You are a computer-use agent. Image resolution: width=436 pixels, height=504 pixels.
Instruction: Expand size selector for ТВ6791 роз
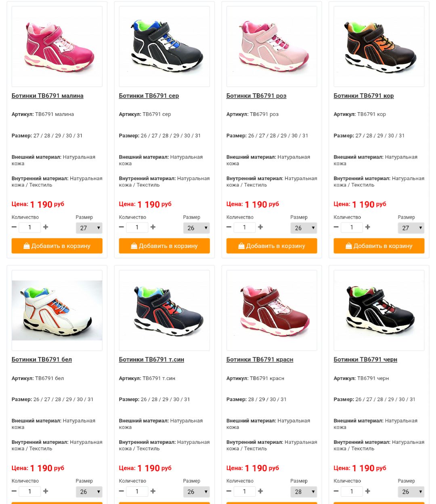(x=304, y=228)
